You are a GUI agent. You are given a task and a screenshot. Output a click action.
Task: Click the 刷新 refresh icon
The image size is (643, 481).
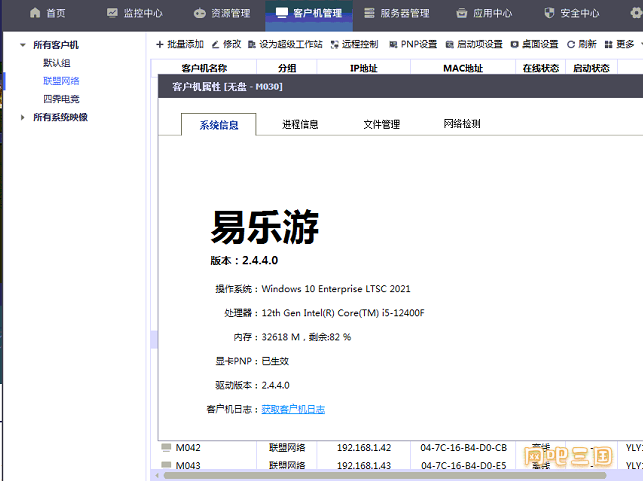coord(571,44)
